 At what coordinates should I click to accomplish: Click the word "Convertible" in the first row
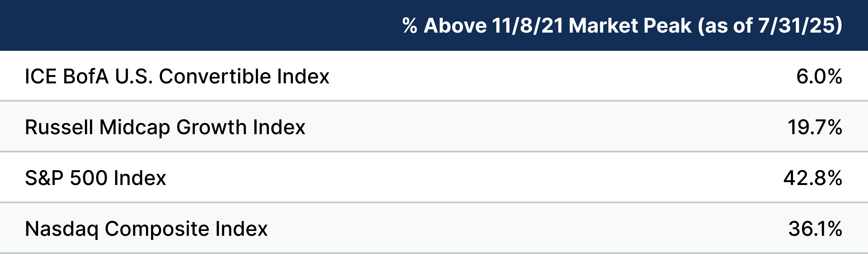[215, 76]
